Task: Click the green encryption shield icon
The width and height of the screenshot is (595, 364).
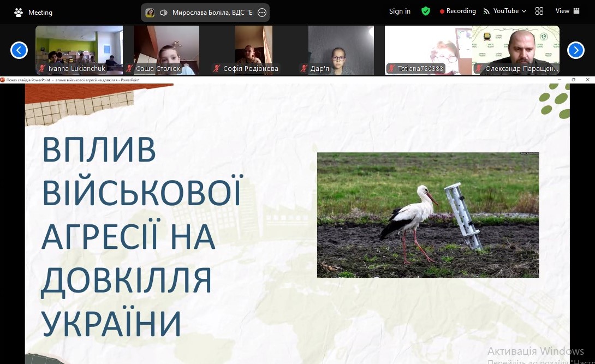Action: (426, 11)
